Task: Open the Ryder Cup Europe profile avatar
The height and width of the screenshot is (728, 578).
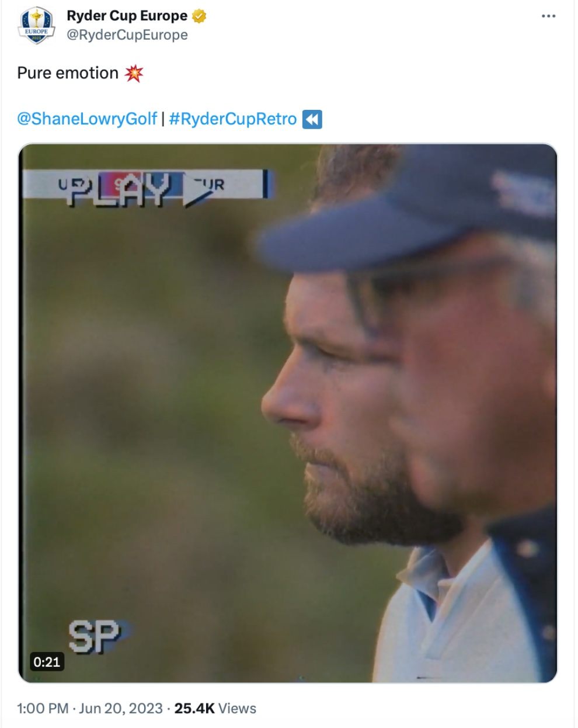Action: pos(37,26)
